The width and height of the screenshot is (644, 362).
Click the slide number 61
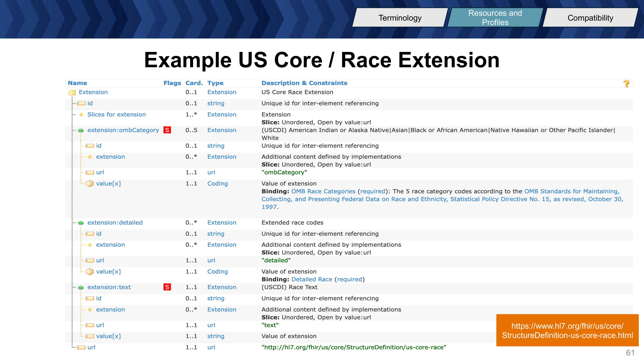[x=630, y=353]
